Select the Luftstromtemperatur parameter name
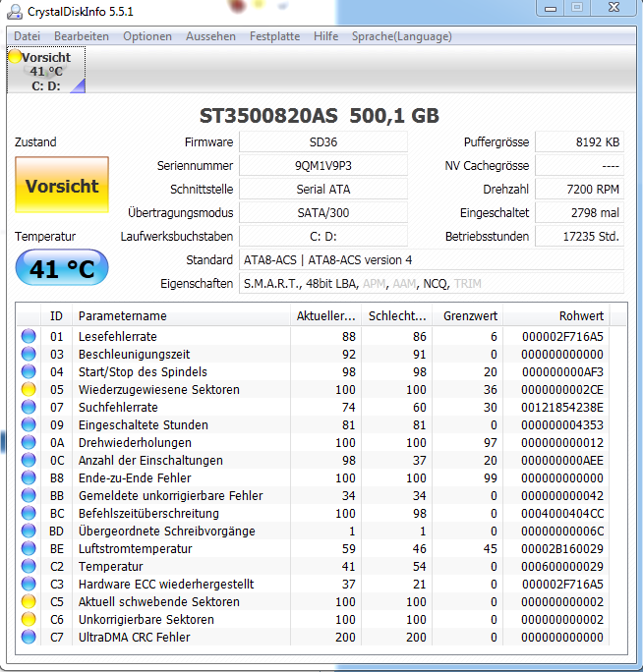The height and width of the screenshot is (672, 643). [135, 548]
